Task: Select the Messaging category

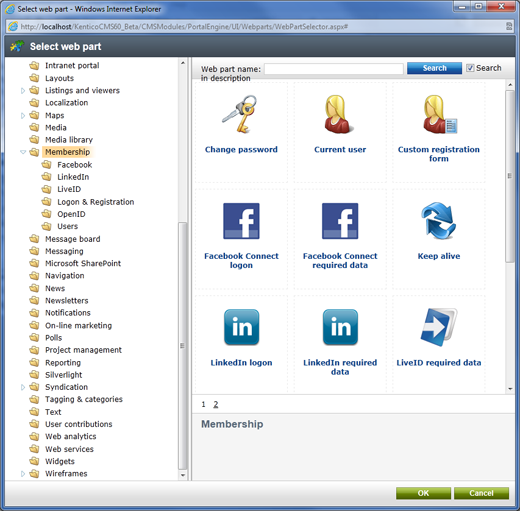Action: click(x=64, y=251)
